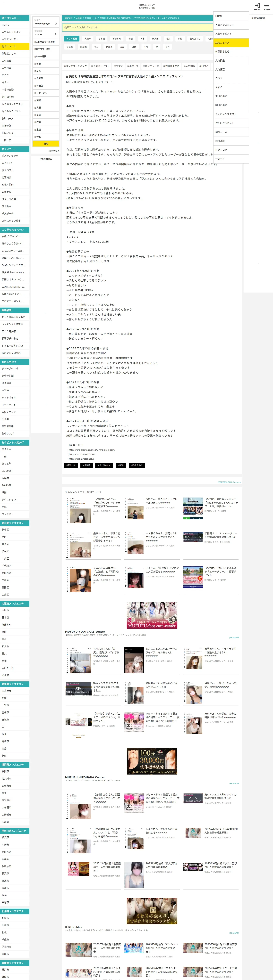Select the 南船場 area chip
The height and width of the screenshot is (980, 273).
tap(109, 47)
